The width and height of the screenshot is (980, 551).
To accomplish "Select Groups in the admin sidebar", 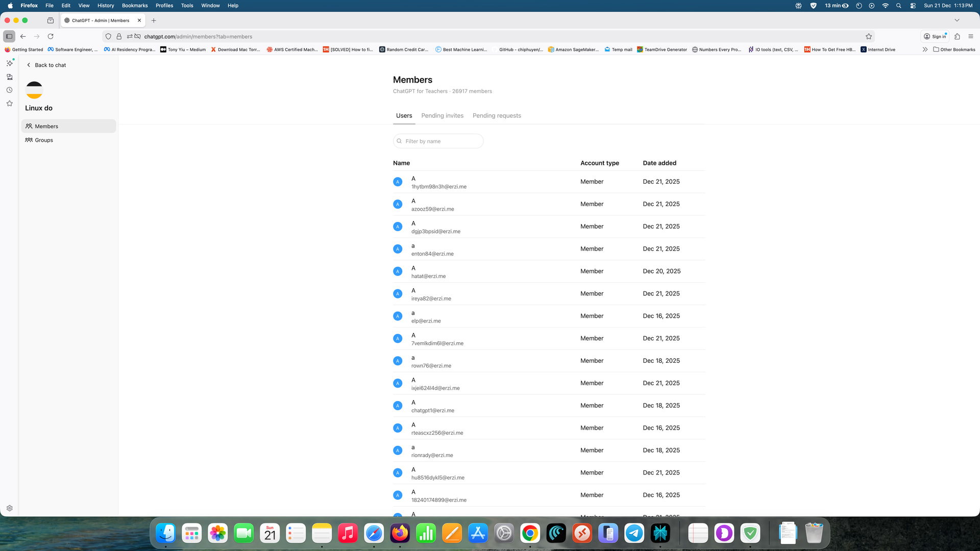I will click(x=44, y=140).
